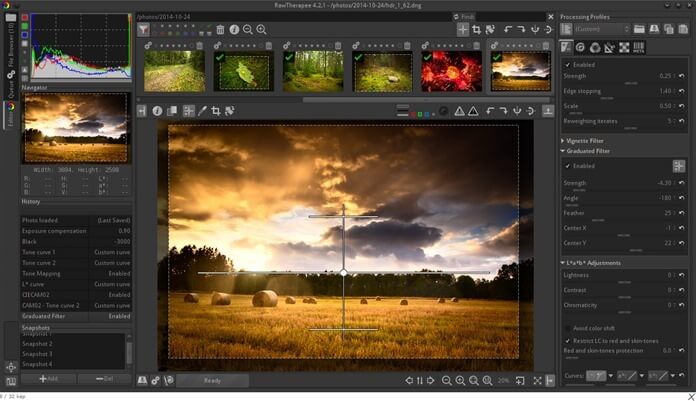Disable Graduated Filter Enabled checkbox
The width and height of the screenshot is (696, 401).
pyautogui.click(x=568, y=166)
